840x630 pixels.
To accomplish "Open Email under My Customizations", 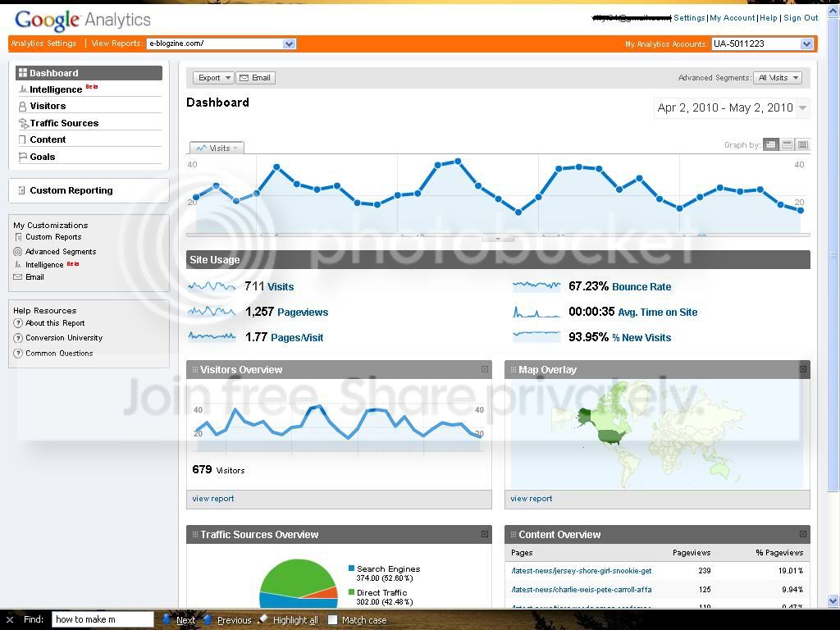I will click(x=34, y=277).
